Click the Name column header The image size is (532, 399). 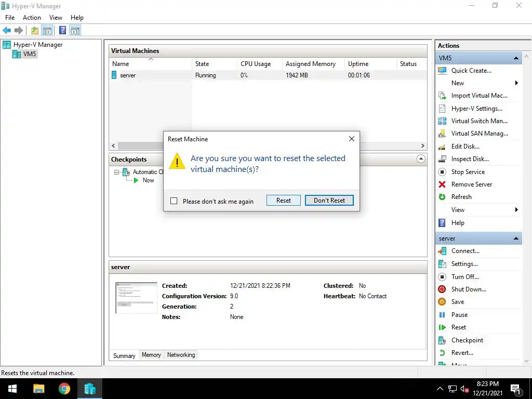[x=151, y=64]
